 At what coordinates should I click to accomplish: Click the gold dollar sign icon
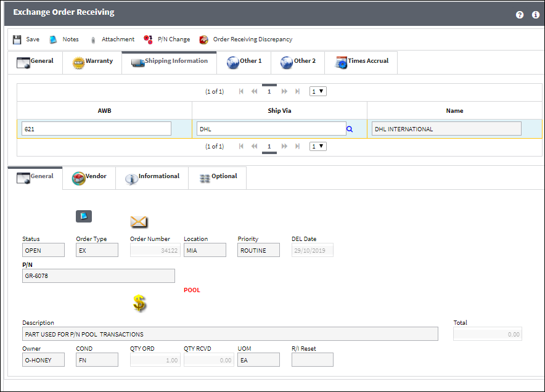tap(139, 303)
